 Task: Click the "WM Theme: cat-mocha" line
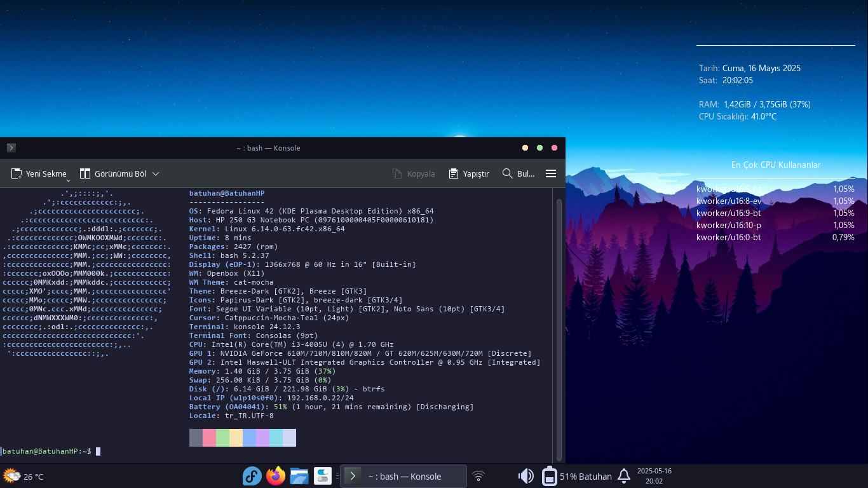231,282
